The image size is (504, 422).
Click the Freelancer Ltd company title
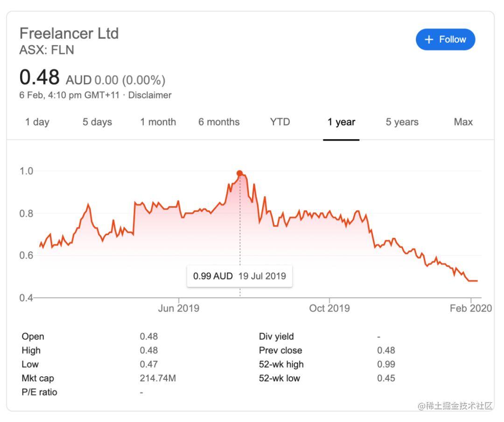point(69,34)
